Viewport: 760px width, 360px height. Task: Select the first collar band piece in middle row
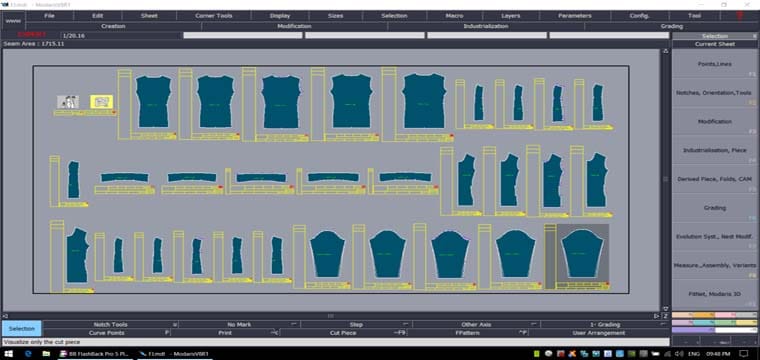pos(125,177)
